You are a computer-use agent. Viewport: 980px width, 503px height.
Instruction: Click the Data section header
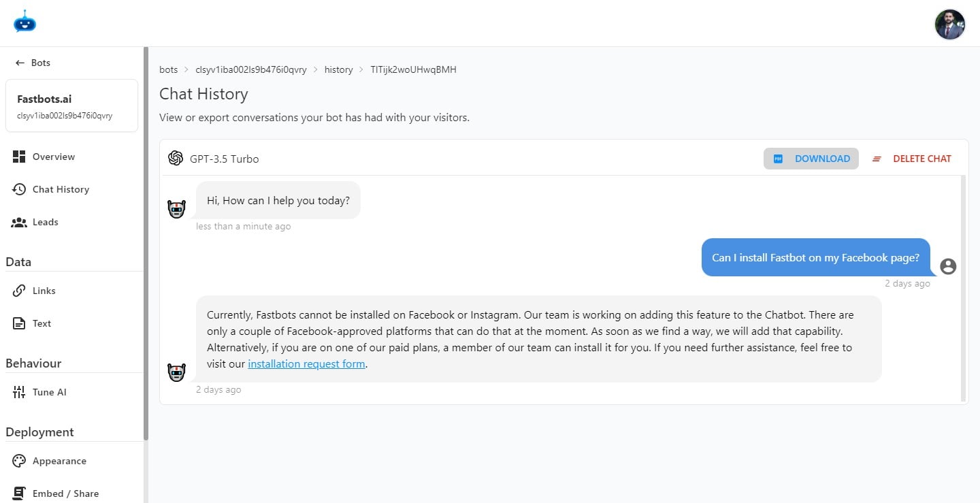click(18, 262)
